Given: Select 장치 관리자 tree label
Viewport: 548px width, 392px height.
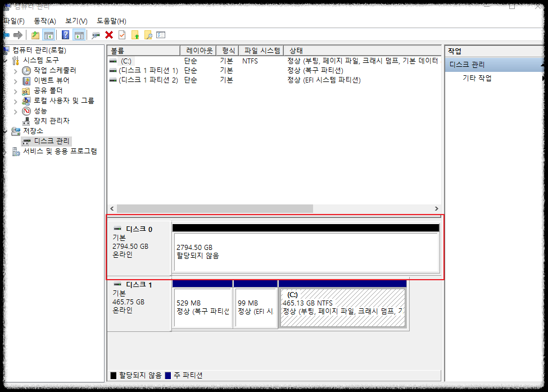Looking at the screenshot, I should coord(52,121).
